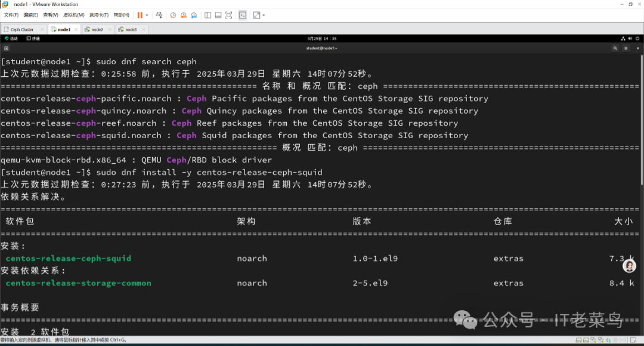This screenshot has width=644, height=346.
Task: Open the 文件(F) menu
Action: click(x=11, y=15)
